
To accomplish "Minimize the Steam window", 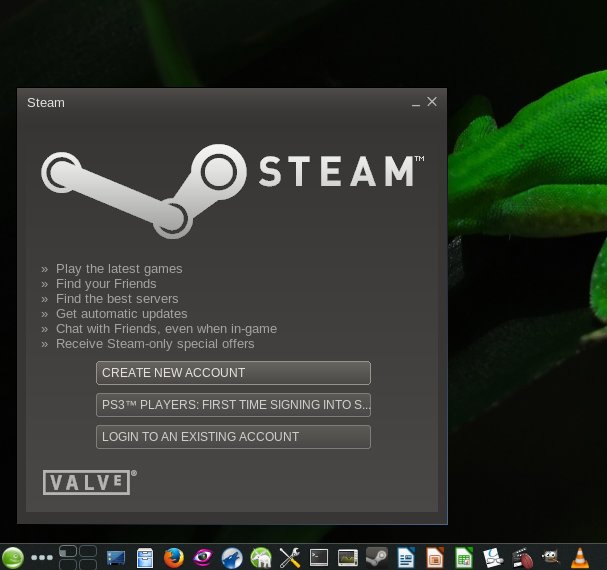I will pyautogui.click(x=416, y=103).
